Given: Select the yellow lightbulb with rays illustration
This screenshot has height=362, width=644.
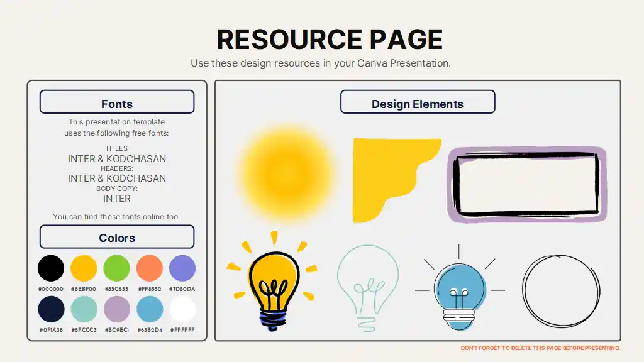Looking at the screenshot, I should tap(272, 281).
